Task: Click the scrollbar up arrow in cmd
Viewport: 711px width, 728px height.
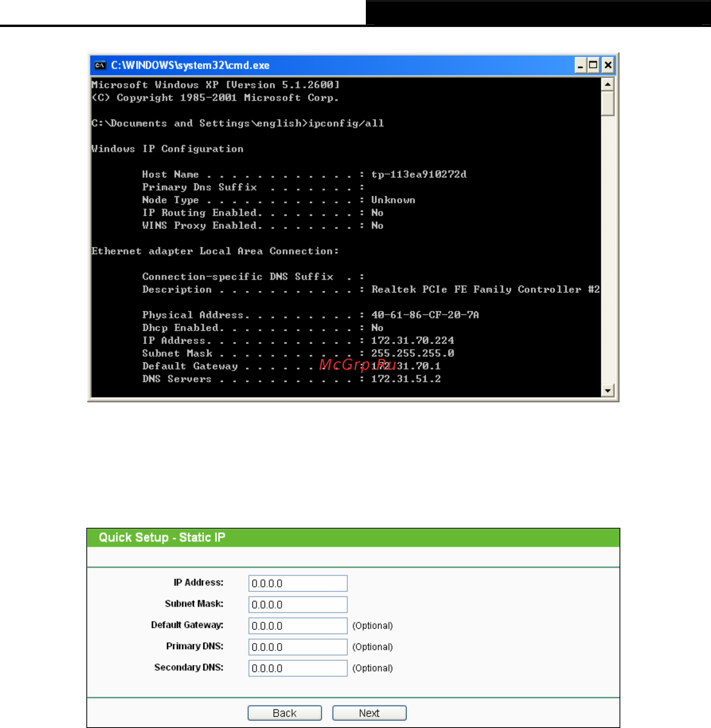Action: coord(608,84)
